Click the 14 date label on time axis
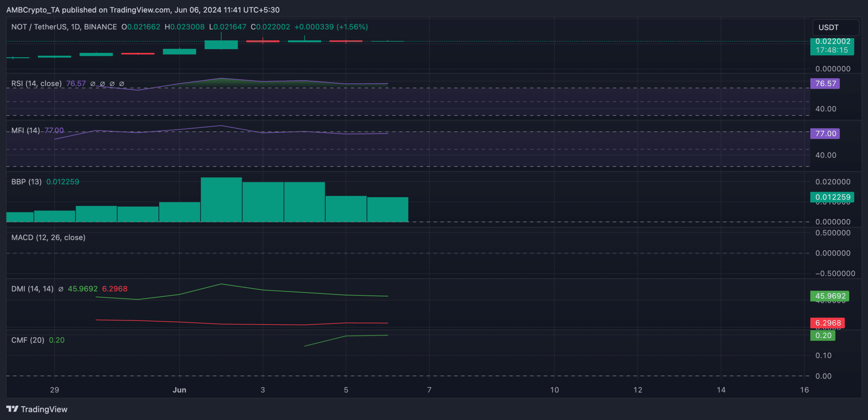Viewport: 868px width, 420px height. coord(721,390)
